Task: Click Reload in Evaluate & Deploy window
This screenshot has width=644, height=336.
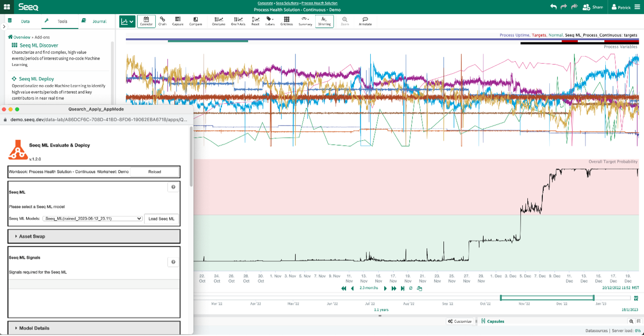Action: click(x=154, y=172)
